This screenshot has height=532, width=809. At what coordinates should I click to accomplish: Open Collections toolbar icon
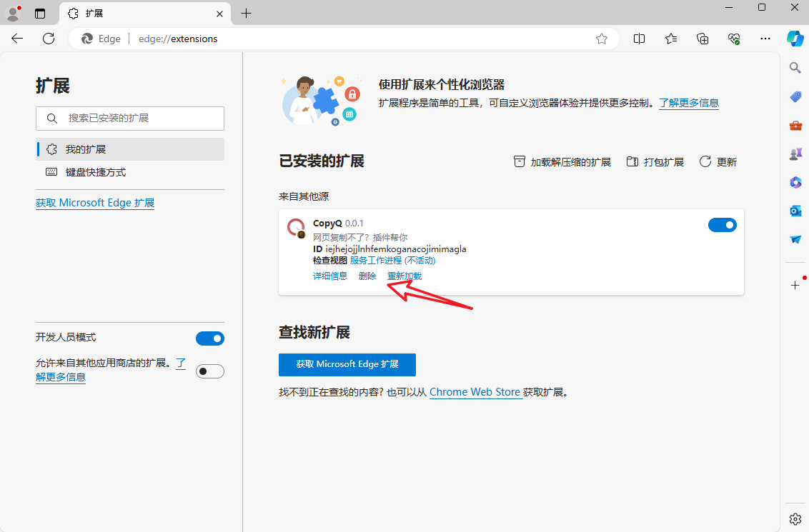click(703, 39)
